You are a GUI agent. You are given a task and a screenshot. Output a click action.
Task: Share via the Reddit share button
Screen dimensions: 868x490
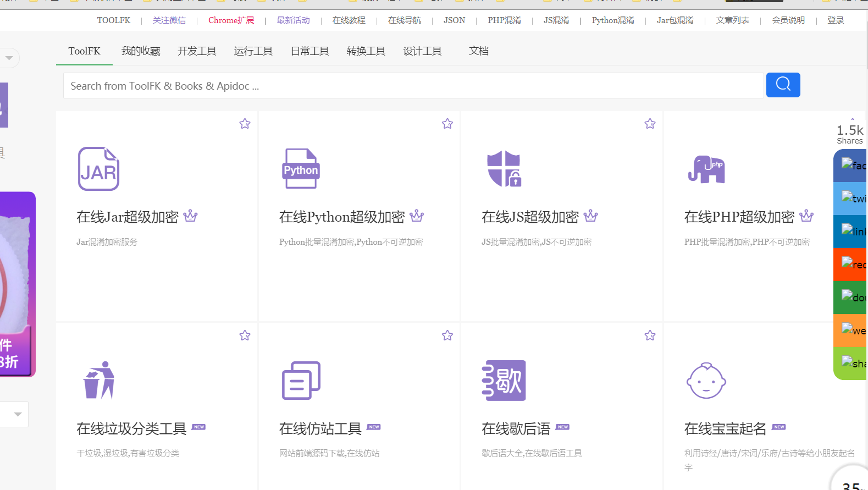(x=850, y=265)
